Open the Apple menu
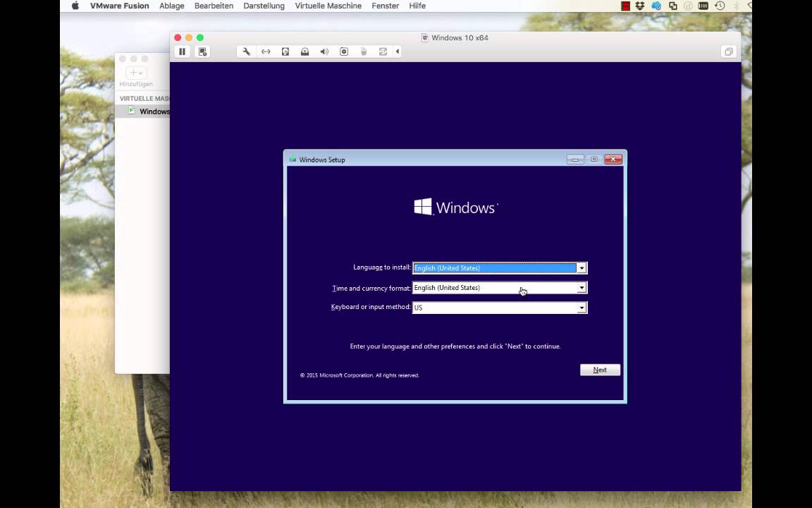Viewport: 812px width, 508px height. tap(75, 6)
